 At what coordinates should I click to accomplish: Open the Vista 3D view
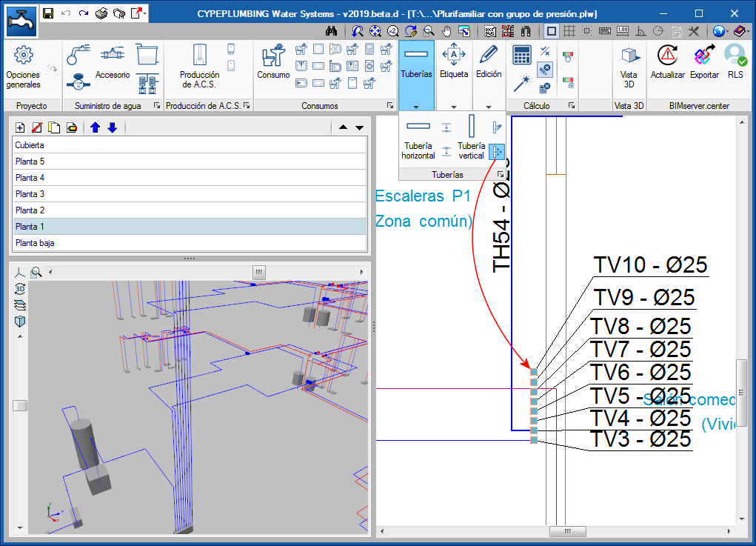click(629, 67)
